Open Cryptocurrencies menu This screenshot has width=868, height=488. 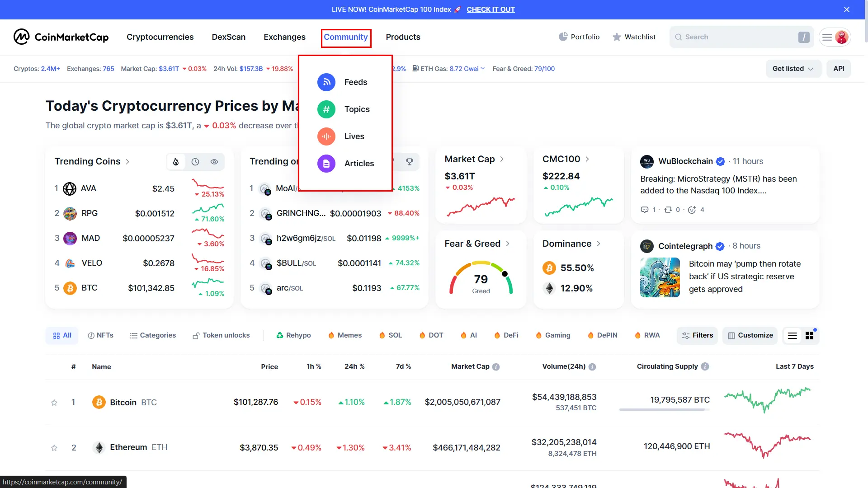160,37
